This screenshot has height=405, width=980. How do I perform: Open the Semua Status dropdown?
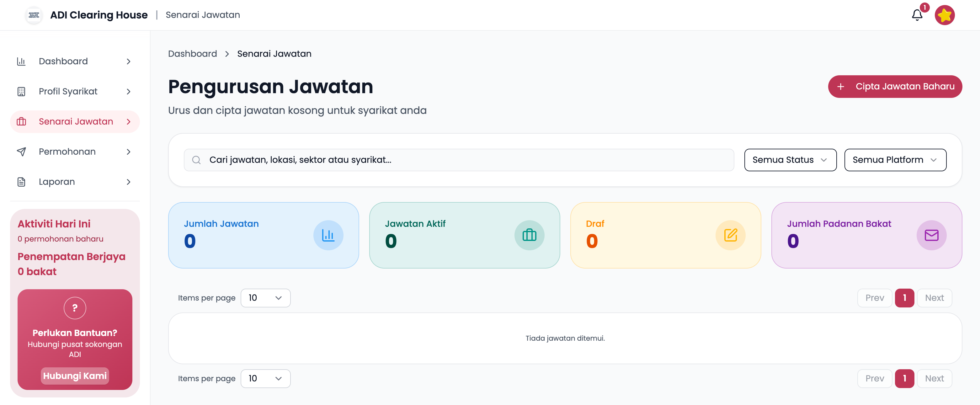click(790, 160)
